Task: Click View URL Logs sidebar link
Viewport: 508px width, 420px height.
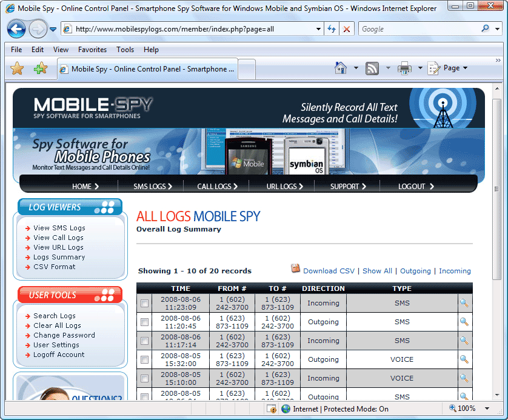Action: pyautogui.click(x=58, y=247)
